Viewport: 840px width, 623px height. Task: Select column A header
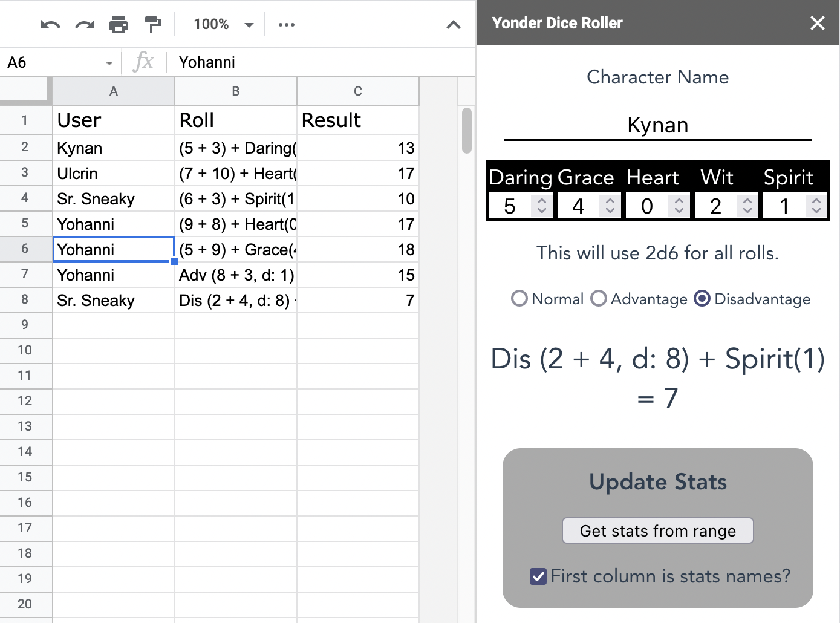click(x=114, y=91)
